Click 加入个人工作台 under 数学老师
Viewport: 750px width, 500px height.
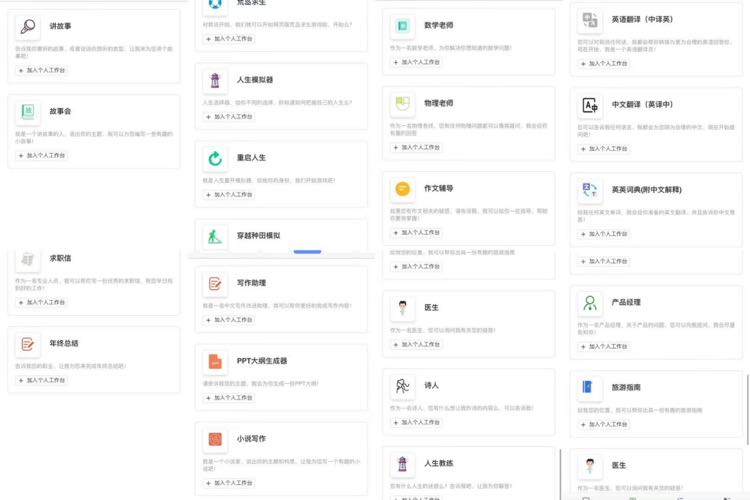pyautogui.click(x=417, y=62)
